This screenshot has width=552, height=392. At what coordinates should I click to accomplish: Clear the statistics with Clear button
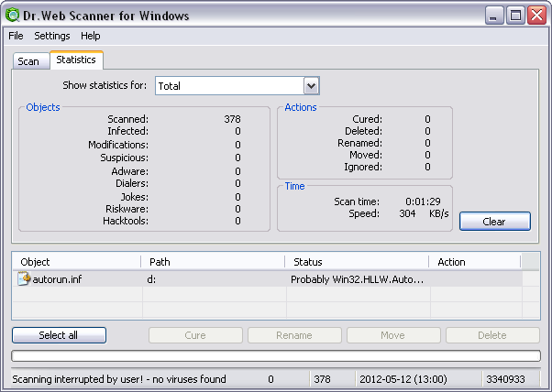tap(494, 222)
